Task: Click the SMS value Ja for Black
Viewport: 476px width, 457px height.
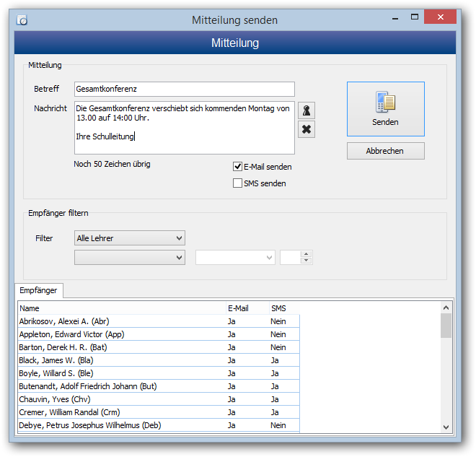Action: tap(275, 360)
